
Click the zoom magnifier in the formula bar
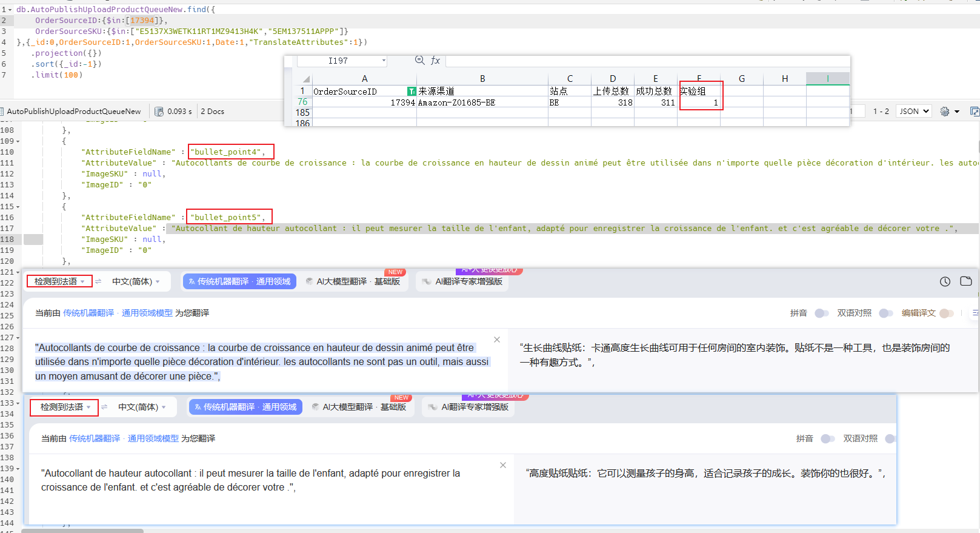pos(419,60)
